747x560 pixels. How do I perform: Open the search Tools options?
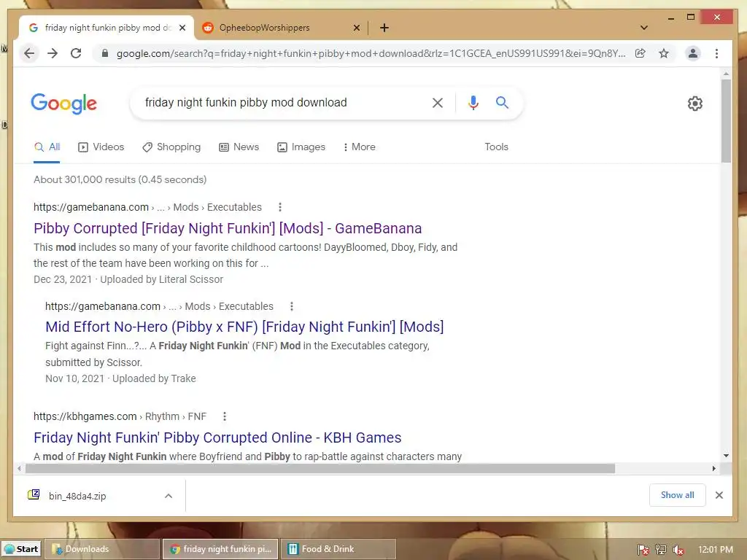496,147
